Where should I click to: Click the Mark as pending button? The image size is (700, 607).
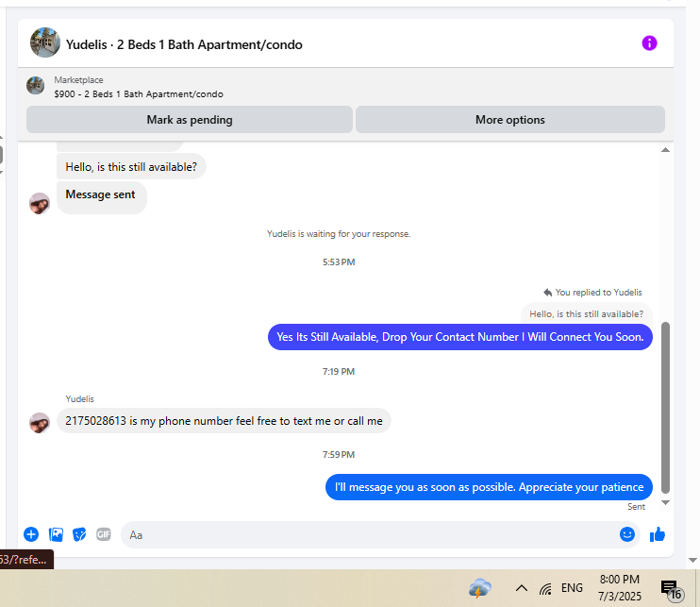coord(190,120)
